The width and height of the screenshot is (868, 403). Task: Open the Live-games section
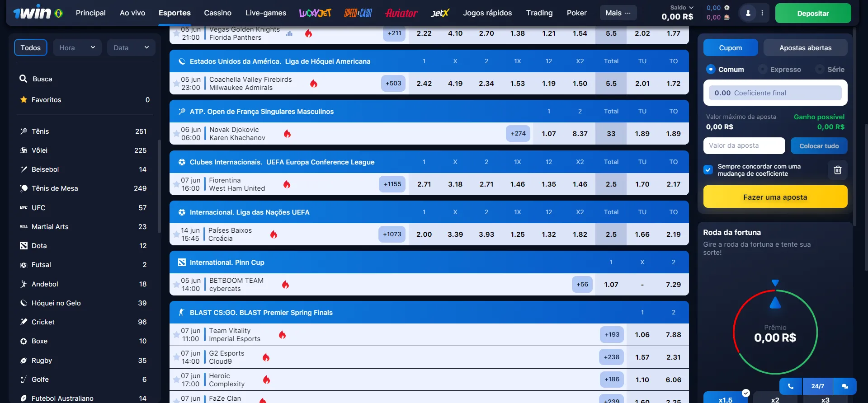(266, 13)
